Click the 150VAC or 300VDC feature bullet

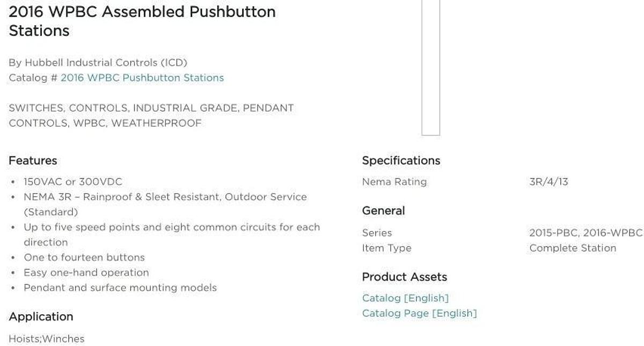73,182
